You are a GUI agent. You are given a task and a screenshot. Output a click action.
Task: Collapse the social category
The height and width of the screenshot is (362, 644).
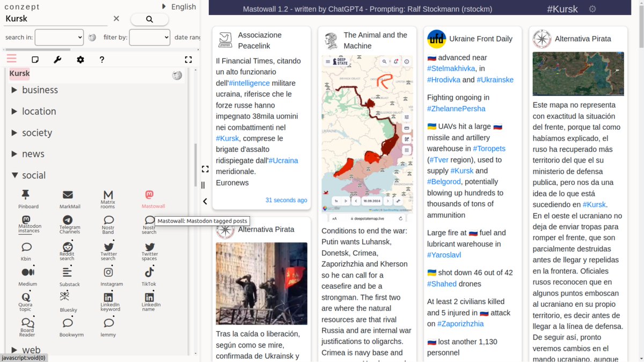coord(28,175)
